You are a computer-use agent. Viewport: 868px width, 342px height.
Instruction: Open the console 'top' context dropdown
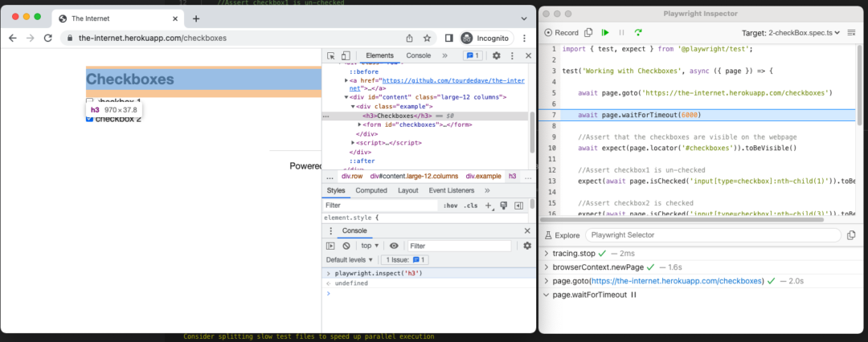coord(371,246)
